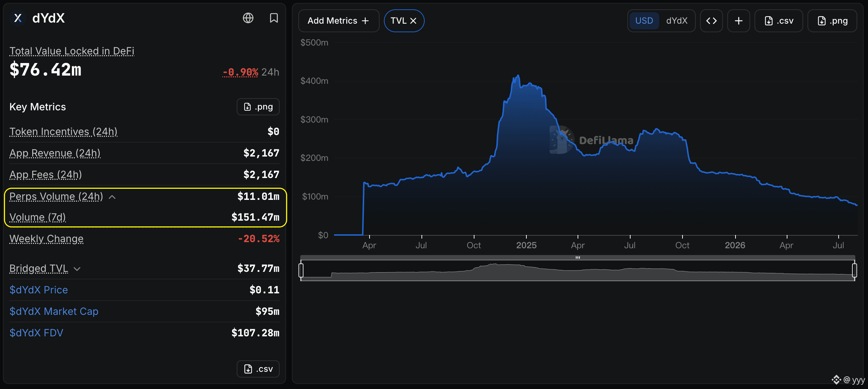Open embed code icon button

coord(712,21)
